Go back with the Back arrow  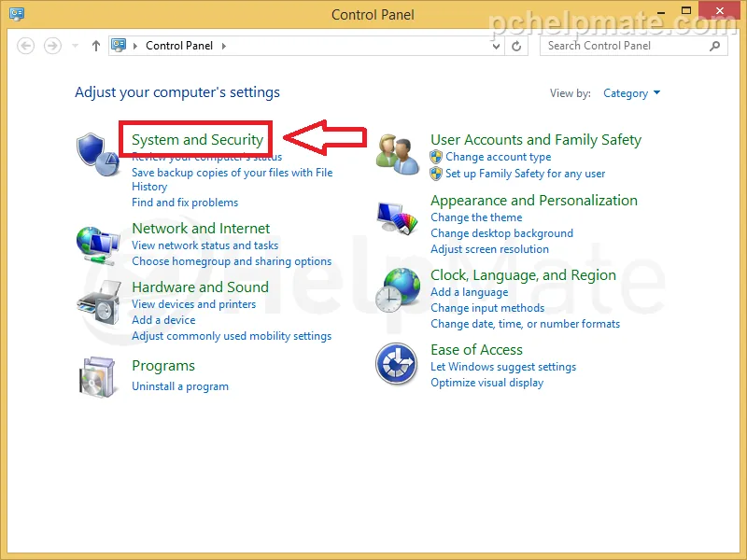click(26, 46)
